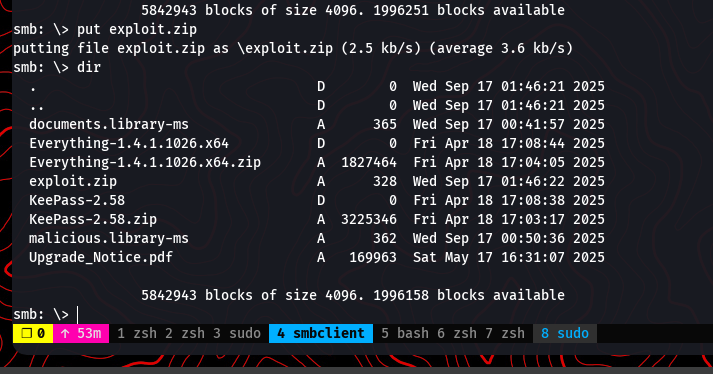Click the exploit.zip entry in the listing
This screenshot has width=713, height=374.
click(x=73, y=182)
